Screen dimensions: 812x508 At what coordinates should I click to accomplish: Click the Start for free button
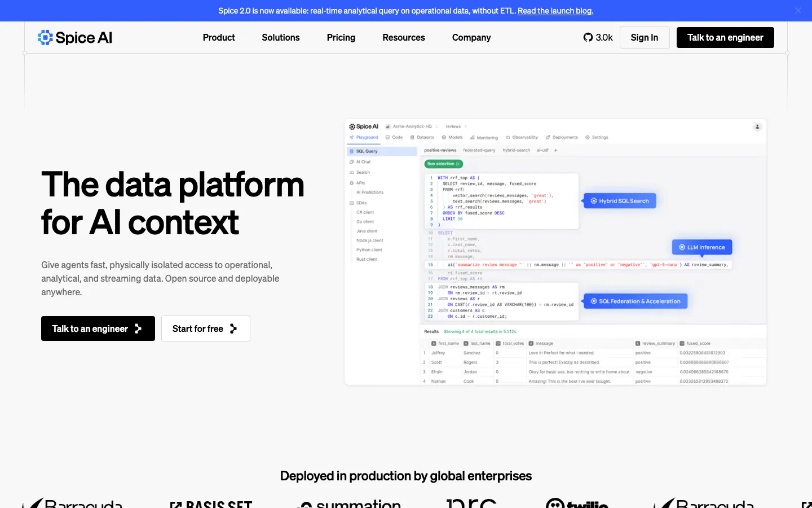coord(206,329)
